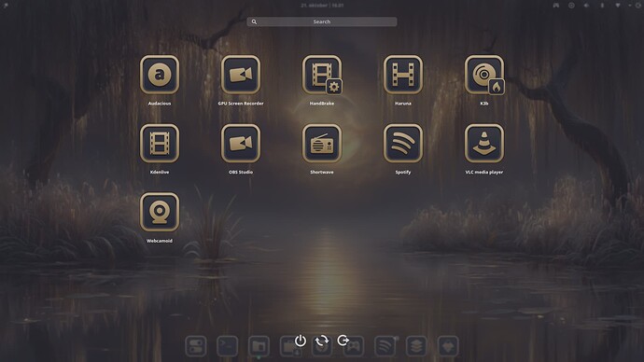This screenshot has height=362, width=644.
Task: Launch OBS Studio
Action: click(241, 144)
